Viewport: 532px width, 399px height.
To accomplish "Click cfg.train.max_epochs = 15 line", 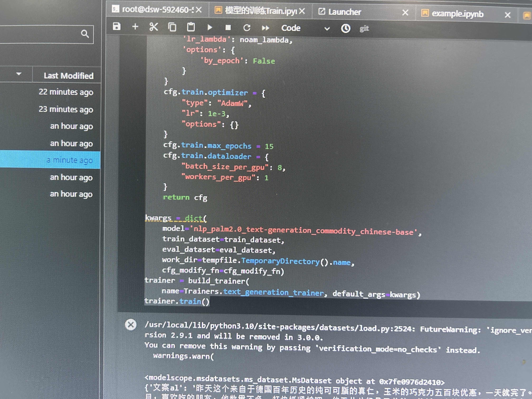I will pyautogui.click(x=218, y=146).
